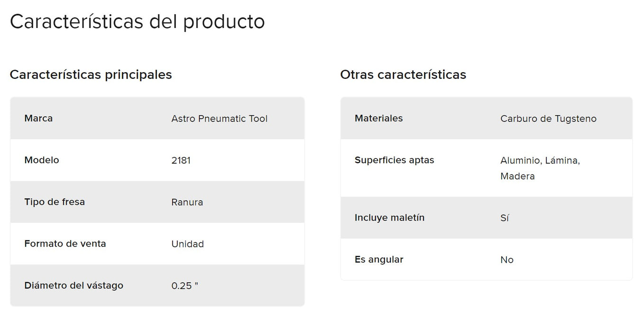644x332 pixels.
Task: Select the 'Formato de venta' label
Action: click(65, 243)
